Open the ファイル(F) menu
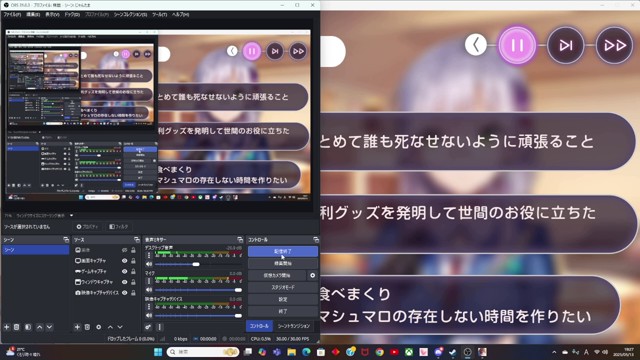Viewport: 640px width, 360px height. pos(12,14)
